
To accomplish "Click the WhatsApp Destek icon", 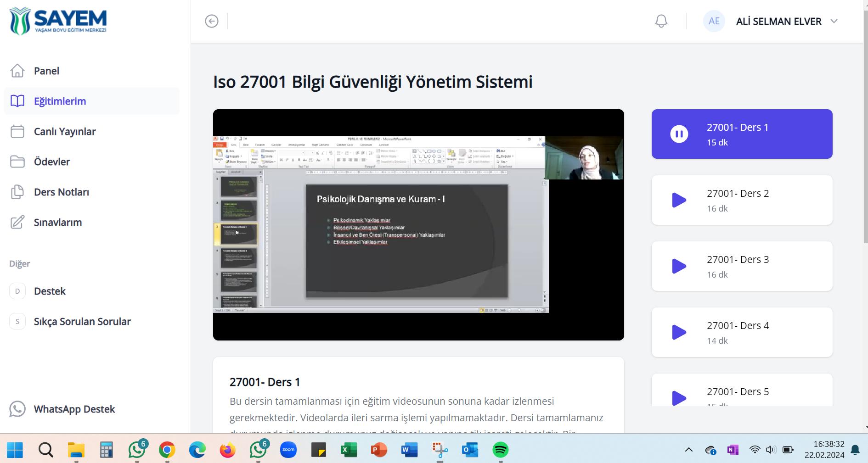I will tap(17, 409).
